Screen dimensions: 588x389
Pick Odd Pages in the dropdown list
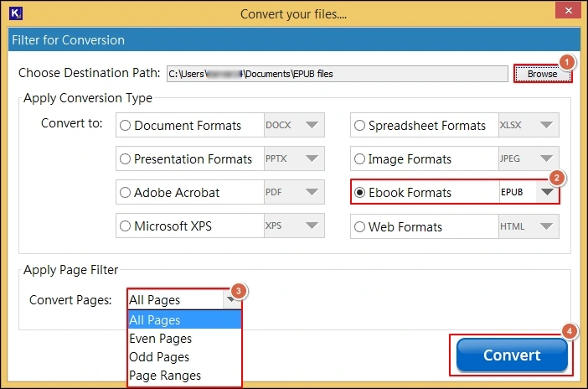pyautogui.click(x=159, y=357)
